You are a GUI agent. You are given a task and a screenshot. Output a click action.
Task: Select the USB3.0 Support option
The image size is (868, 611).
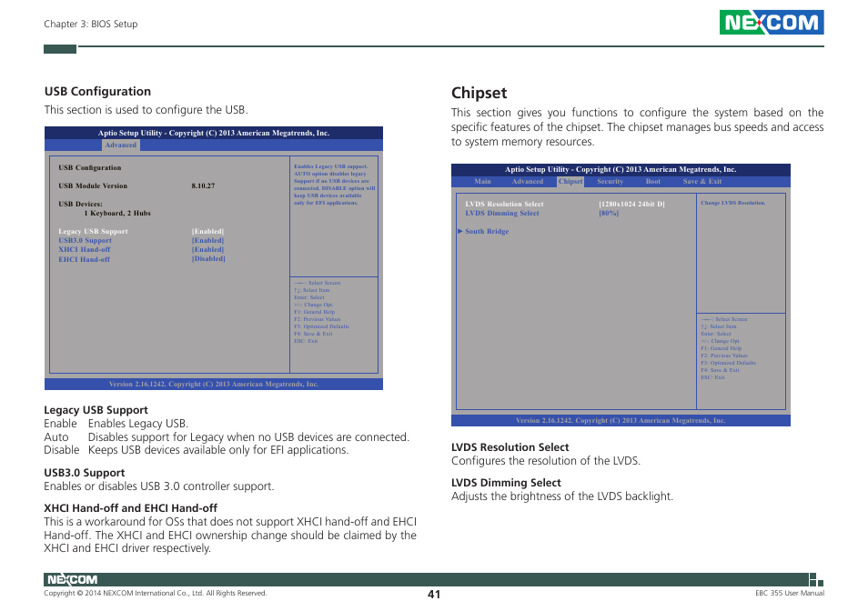[85, 241]
